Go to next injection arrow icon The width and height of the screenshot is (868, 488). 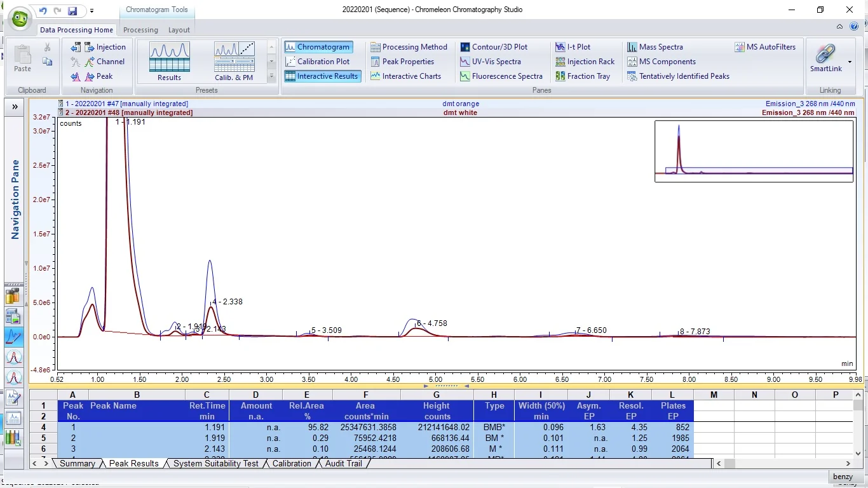pos(90,47)
